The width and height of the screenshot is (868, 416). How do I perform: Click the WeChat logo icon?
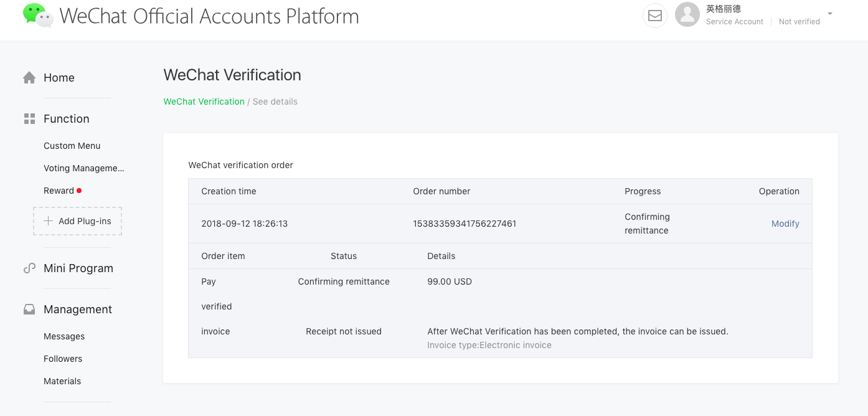point(38,16)
